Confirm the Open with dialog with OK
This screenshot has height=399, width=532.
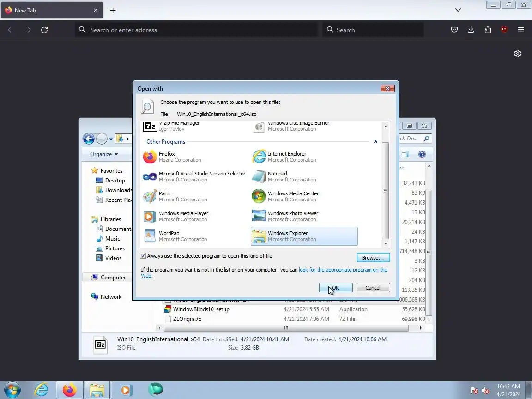[336, 287]
